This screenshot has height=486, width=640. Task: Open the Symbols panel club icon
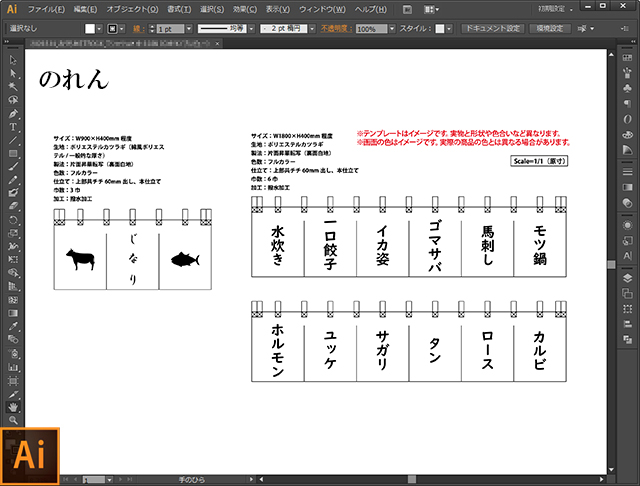tap(627, 88)
